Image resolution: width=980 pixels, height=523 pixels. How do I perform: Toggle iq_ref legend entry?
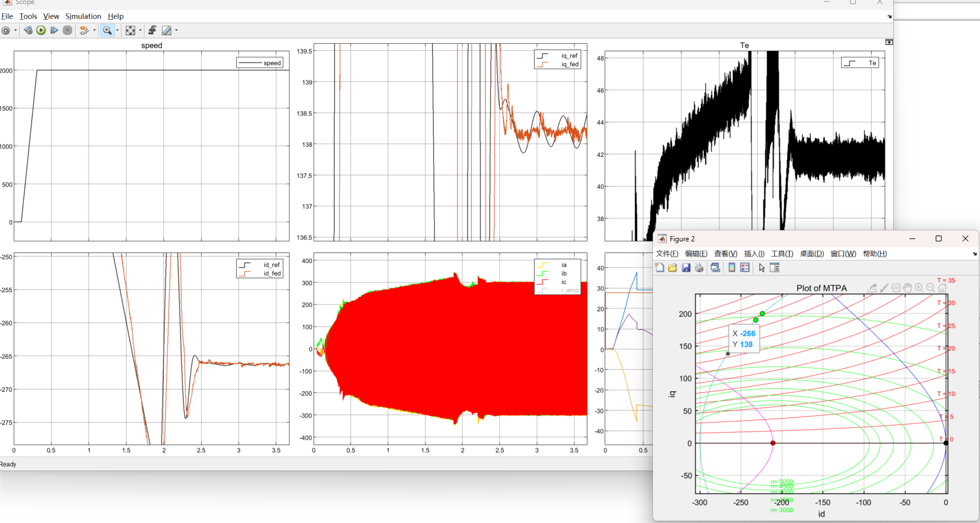[x=557, y=56]
